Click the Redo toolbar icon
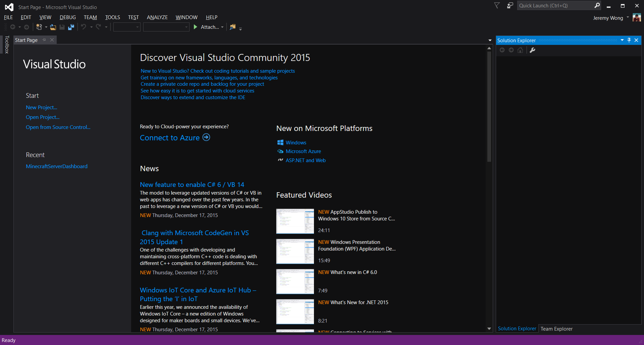Screen dimensions: 644x345 [98, 27]
